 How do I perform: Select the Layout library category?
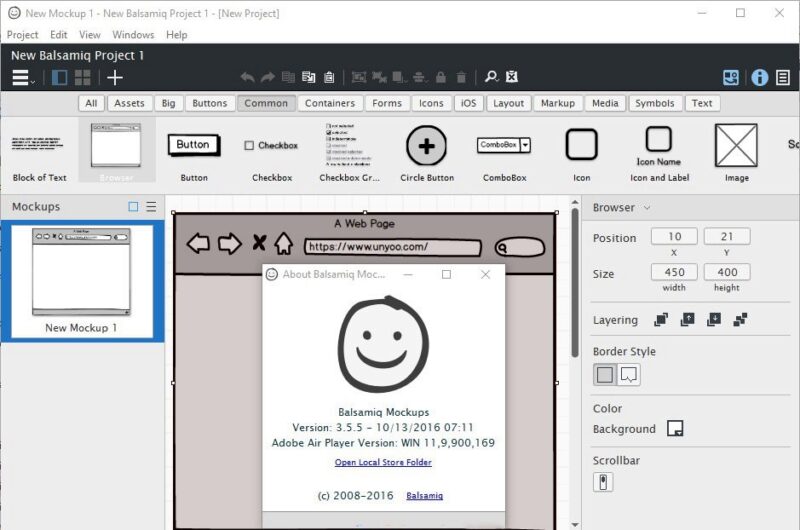point(509,103)
